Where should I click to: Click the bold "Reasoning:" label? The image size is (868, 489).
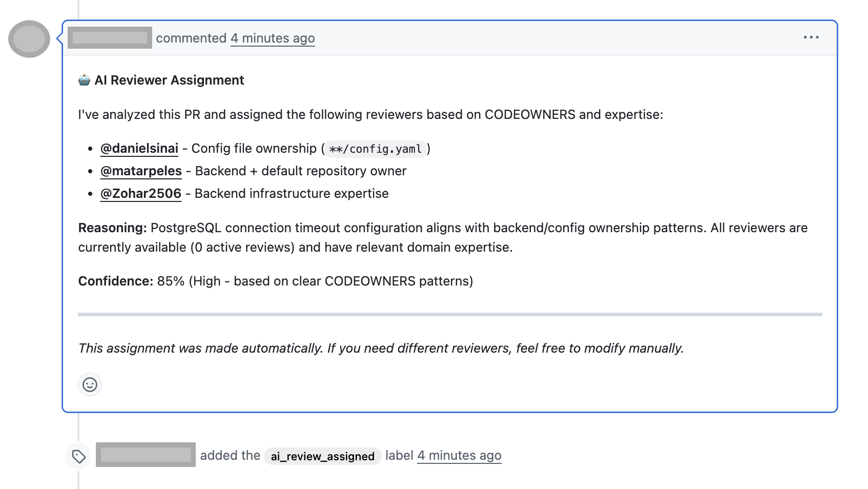112,228
